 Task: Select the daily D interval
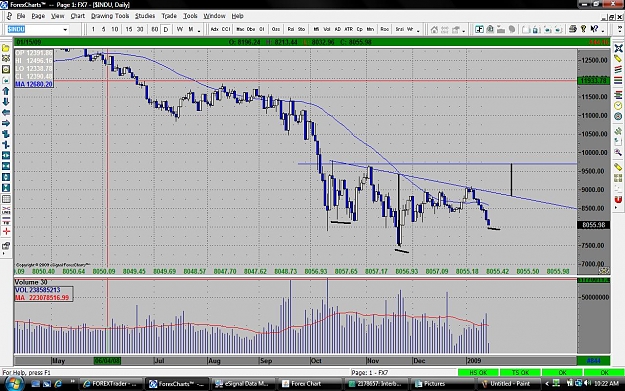click(x=166, y=29)
